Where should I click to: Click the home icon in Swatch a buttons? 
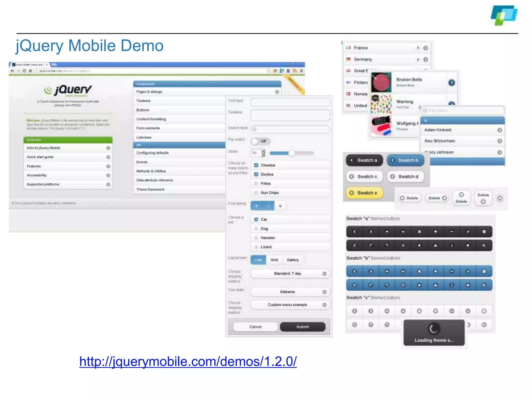click(468, 245)
